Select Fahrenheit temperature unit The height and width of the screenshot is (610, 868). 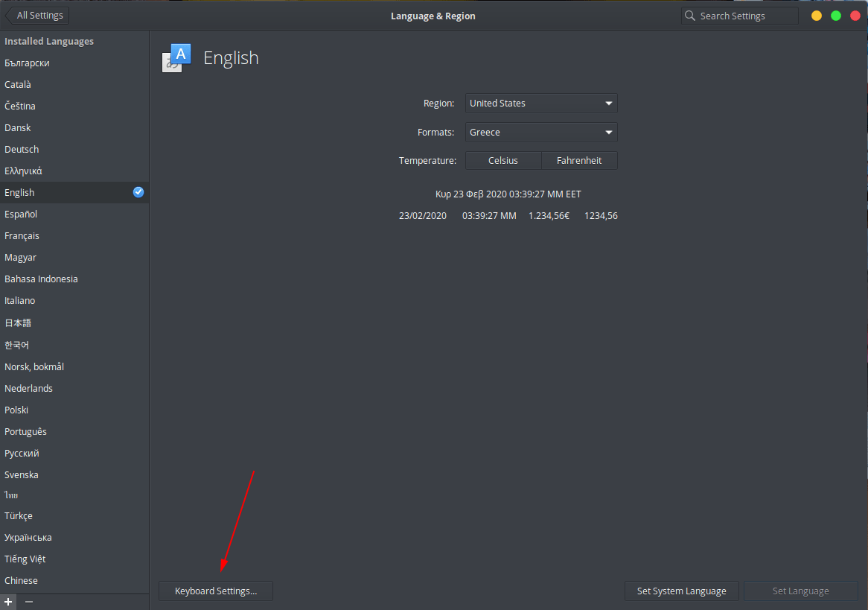pyautogui.click(x=579, y=161)
